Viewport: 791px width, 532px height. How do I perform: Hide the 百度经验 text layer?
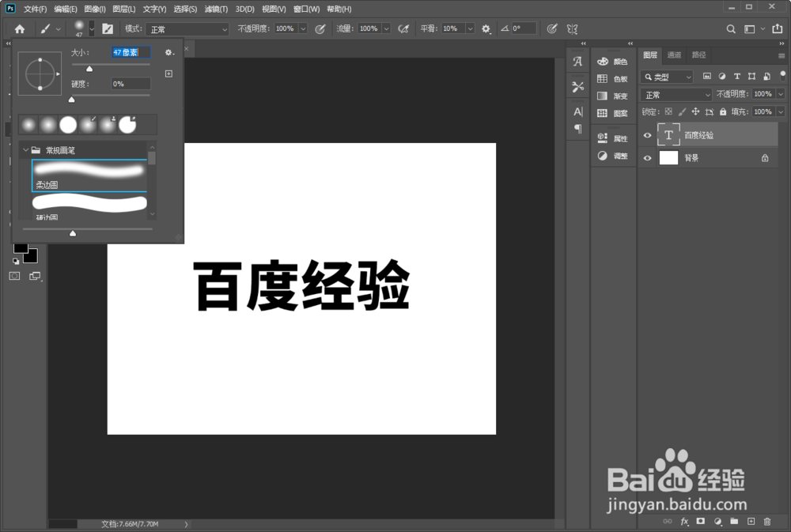point(647,135)
